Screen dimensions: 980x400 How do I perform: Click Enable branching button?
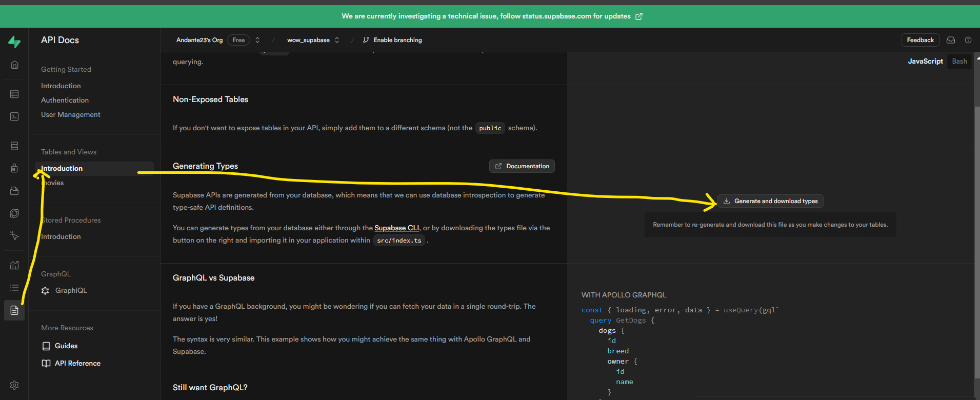392,40
